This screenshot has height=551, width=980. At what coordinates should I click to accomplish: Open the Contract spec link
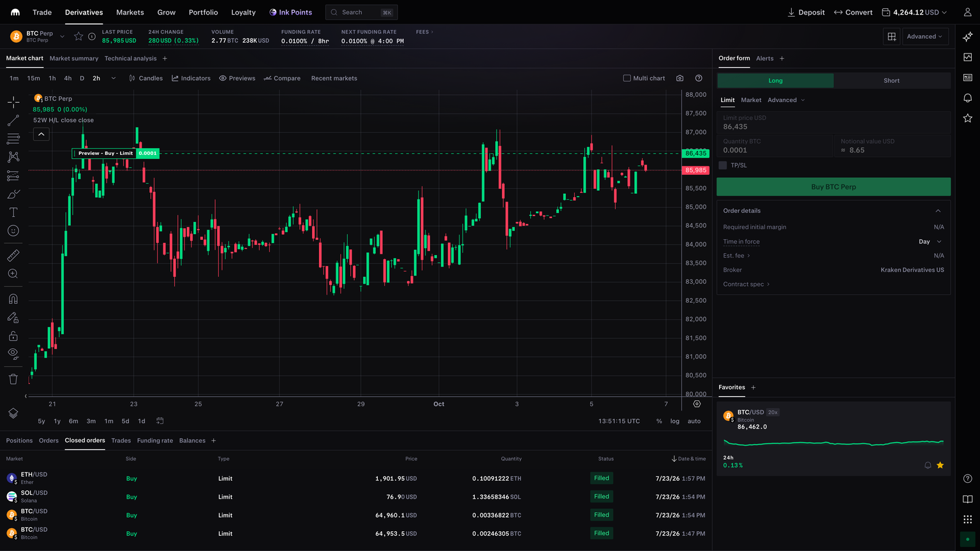(746, 284)
